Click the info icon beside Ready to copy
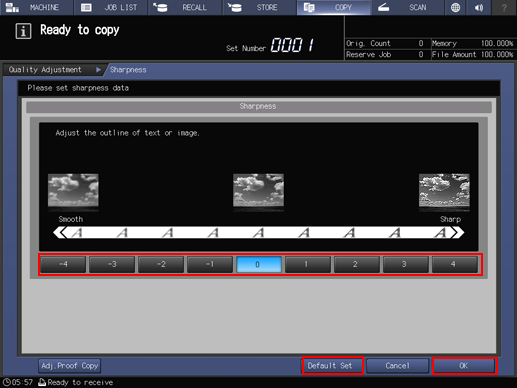517x388 pixels. pos(23,31)
